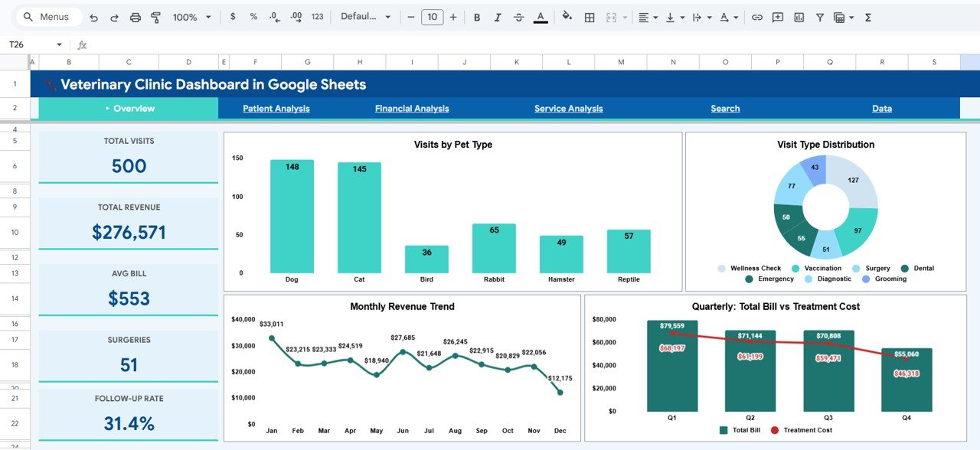Apply currency format with the dollar icon

click(233, 17)
